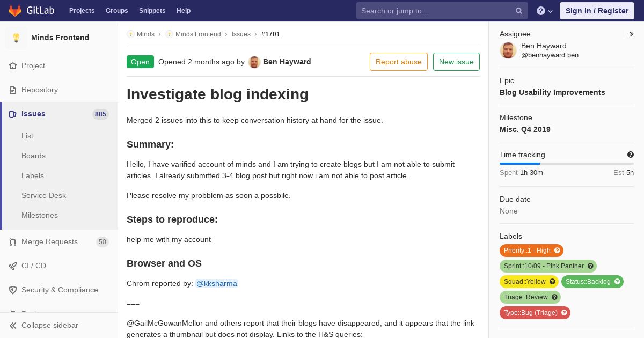Screen dimensions: 644x338
Task: Click the Issues breadcrumb link
Action: (241, 34)
